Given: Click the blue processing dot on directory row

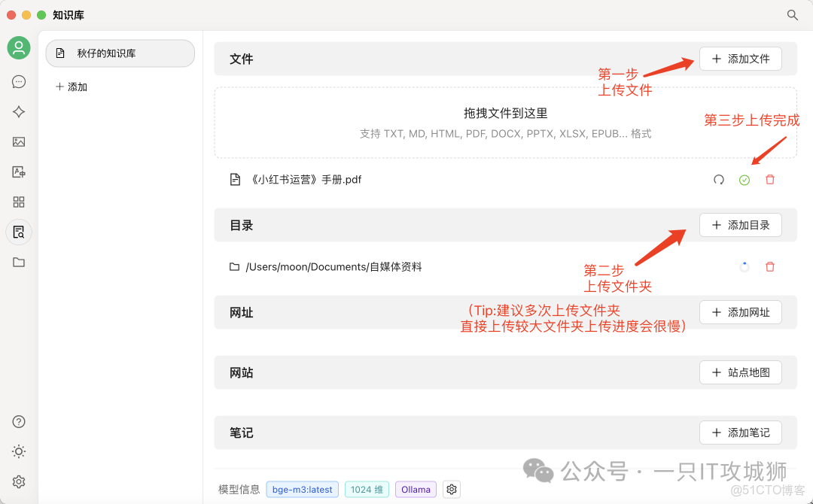Looking at the screenshot, I should tap(744, 266).
